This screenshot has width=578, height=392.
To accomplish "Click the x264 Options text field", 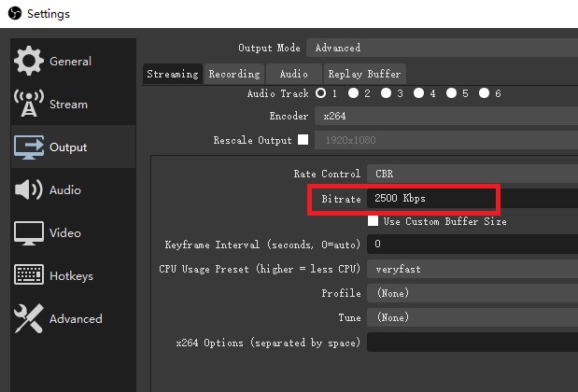I will tap(472, 343).
